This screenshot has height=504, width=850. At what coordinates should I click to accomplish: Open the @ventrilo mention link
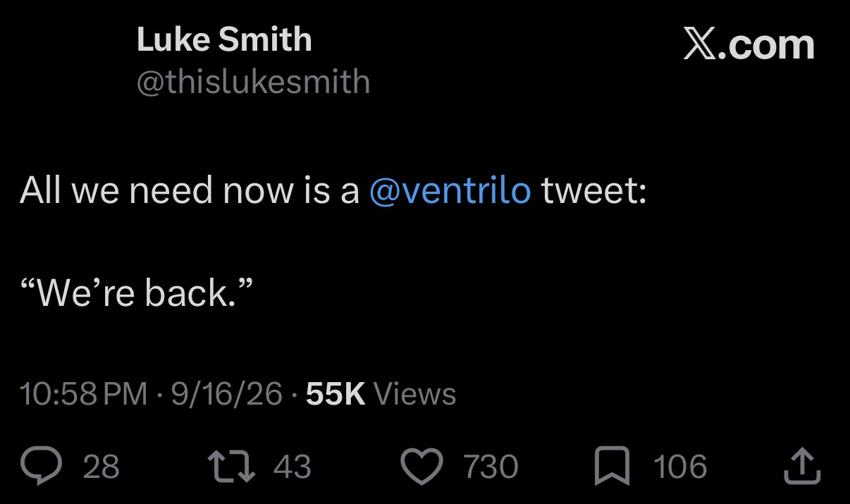[450, 191]
